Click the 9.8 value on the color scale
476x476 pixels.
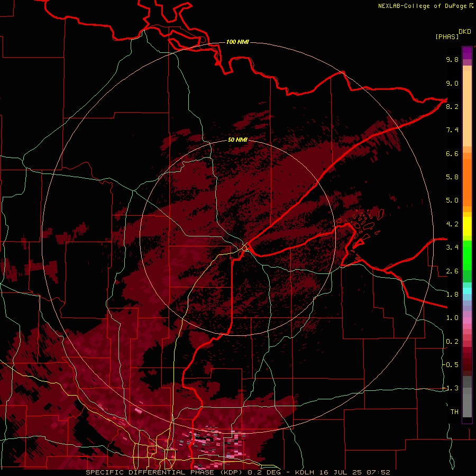452,59
